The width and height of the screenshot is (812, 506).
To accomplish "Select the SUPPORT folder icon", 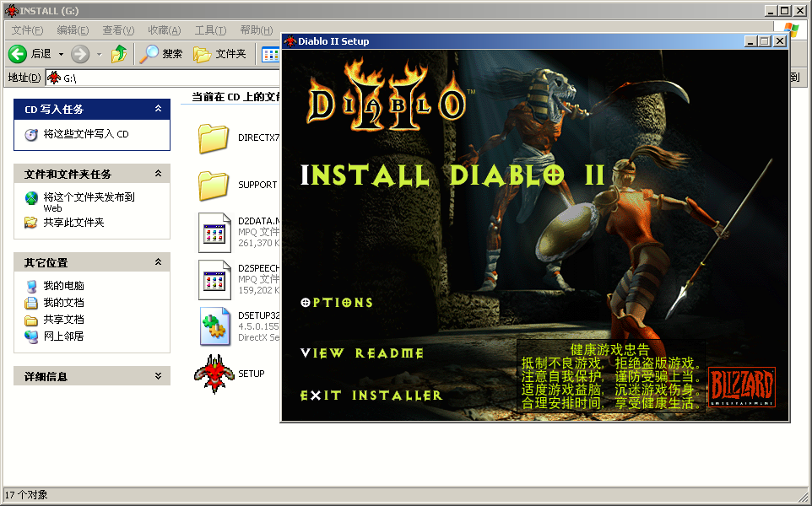I will tap(214, 186).
